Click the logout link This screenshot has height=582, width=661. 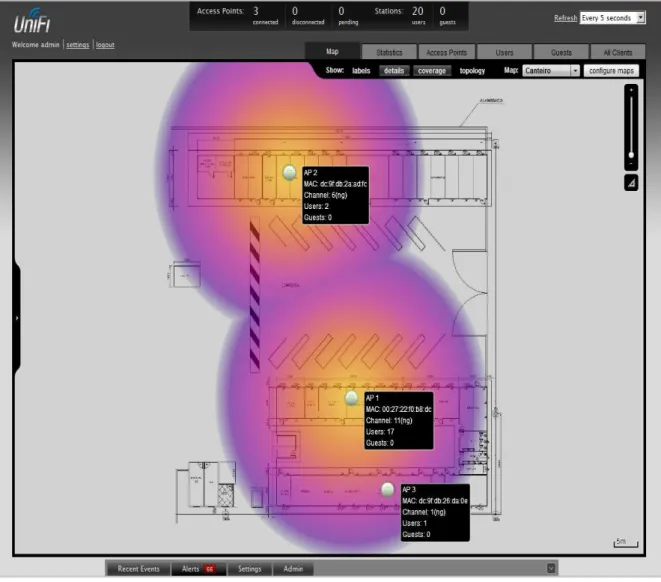tap(105, 45)
